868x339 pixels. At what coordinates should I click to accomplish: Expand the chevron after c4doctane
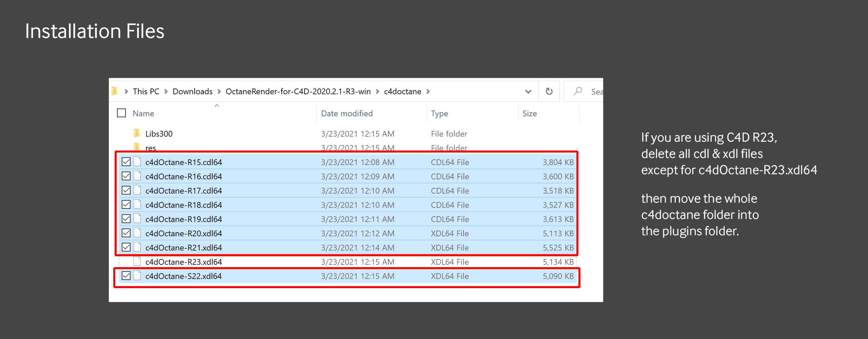(x=428, y=92)
